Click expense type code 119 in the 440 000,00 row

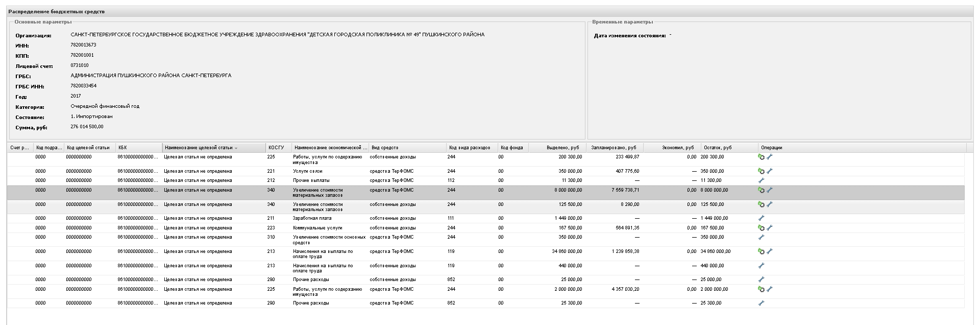pos(451,266)
